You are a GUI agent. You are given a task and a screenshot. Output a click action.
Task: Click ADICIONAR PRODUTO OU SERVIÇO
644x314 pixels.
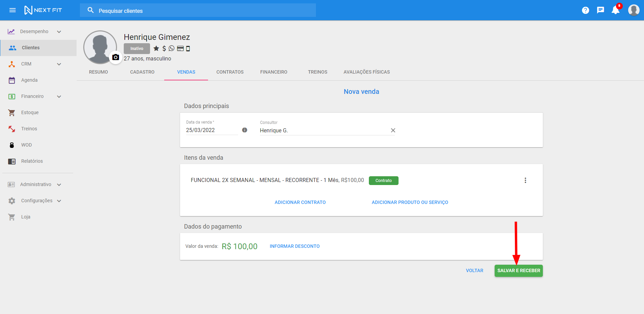click(410, 202)
